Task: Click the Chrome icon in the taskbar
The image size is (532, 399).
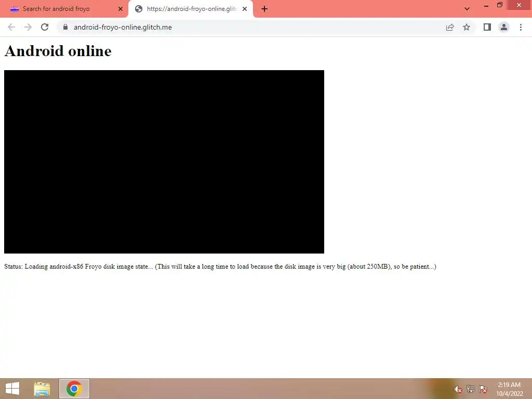Action: point(74,389)
